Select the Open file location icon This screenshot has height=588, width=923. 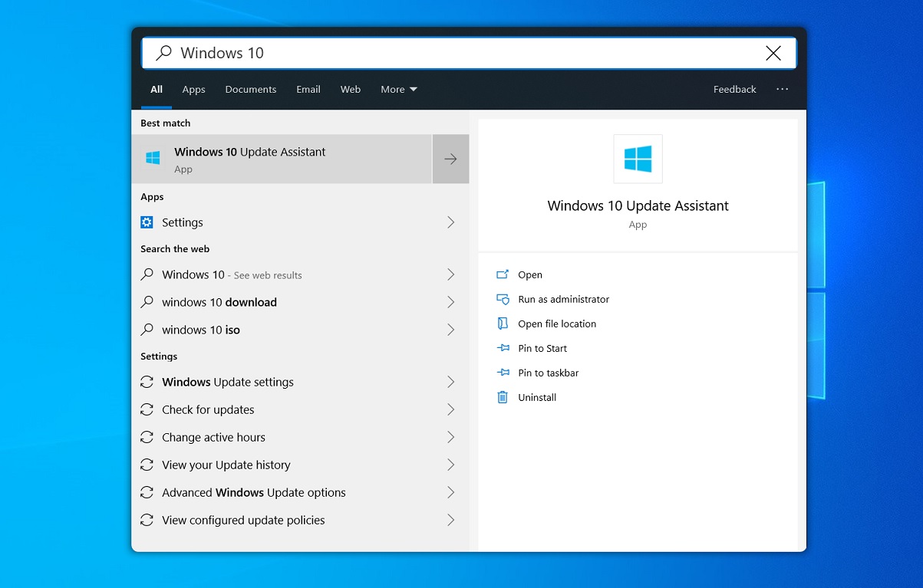pyautogui.click(x=503, y=324)
